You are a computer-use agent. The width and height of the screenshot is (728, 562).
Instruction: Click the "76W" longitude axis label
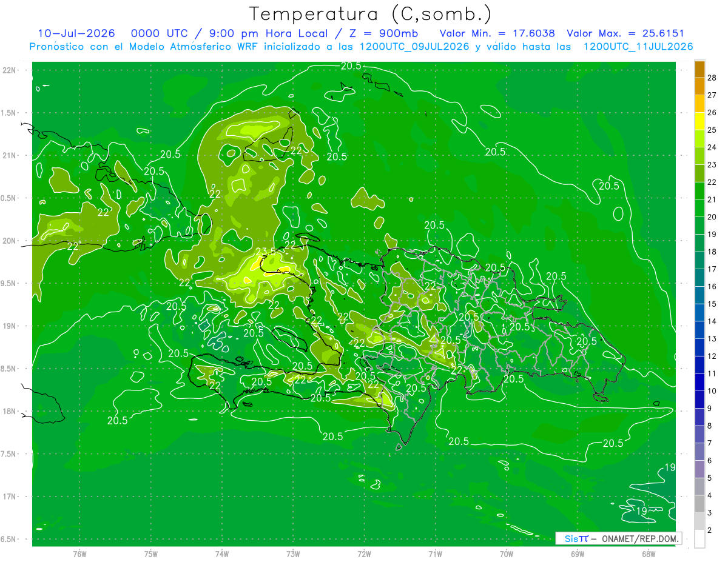79,554
